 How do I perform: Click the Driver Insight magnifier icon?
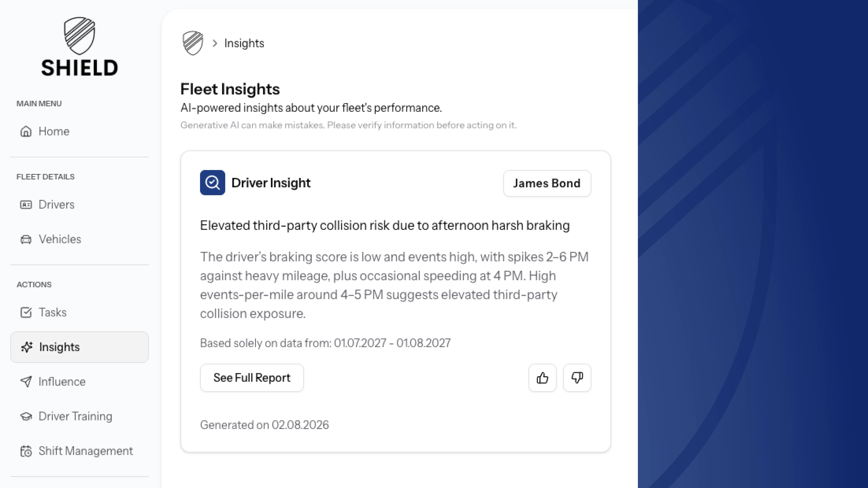click(212, 183)
